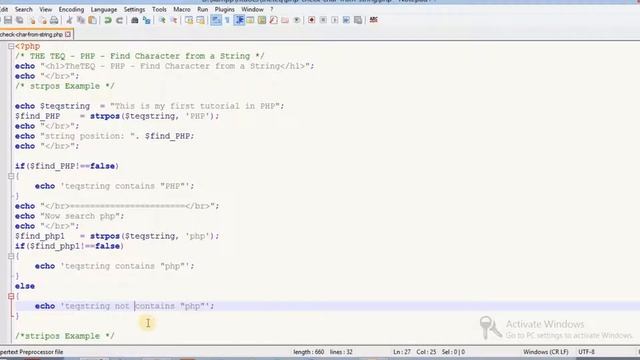Toggle Show All Characters pilcrow icon

(x=227, y=20)
